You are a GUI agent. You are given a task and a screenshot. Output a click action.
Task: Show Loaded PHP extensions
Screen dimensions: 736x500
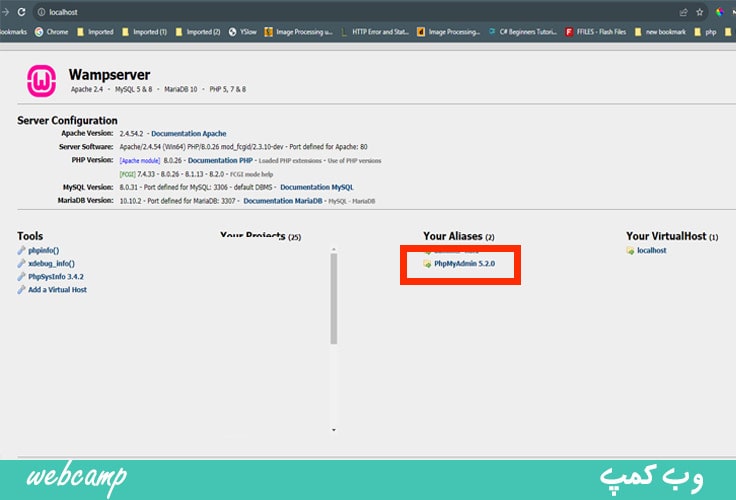tap(290, 161)
